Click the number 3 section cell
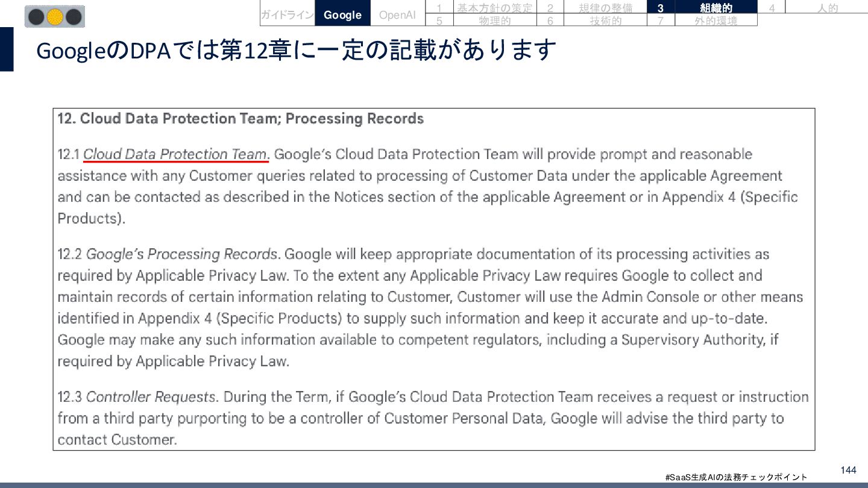The width and height of the screenshot is (868, 488). coord(661,8)
